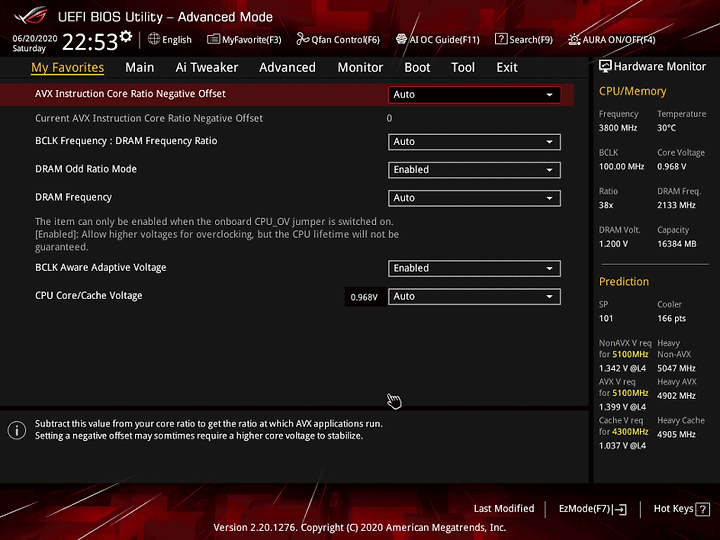
Task: Click the English language globe icon
Action: [x=154, y=39]
